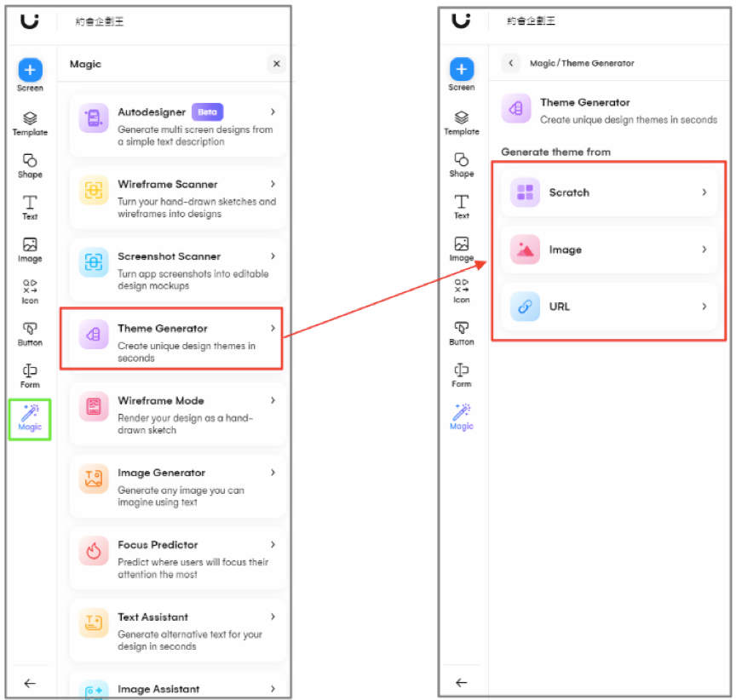Image resolution: width=736 pixels, height=700 pixels.
Task: Select Shape tool in left panel
Action: pyautogui.click(x=30, y=166)
